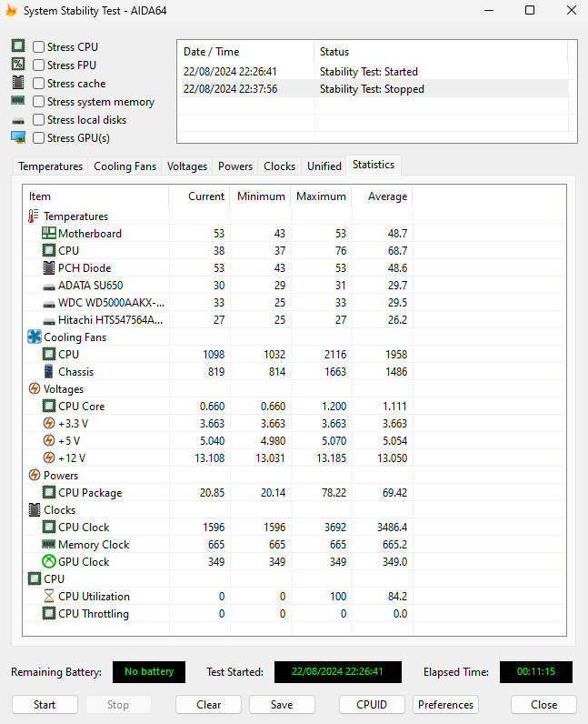Click the Stress local disks drive icon

18,121
